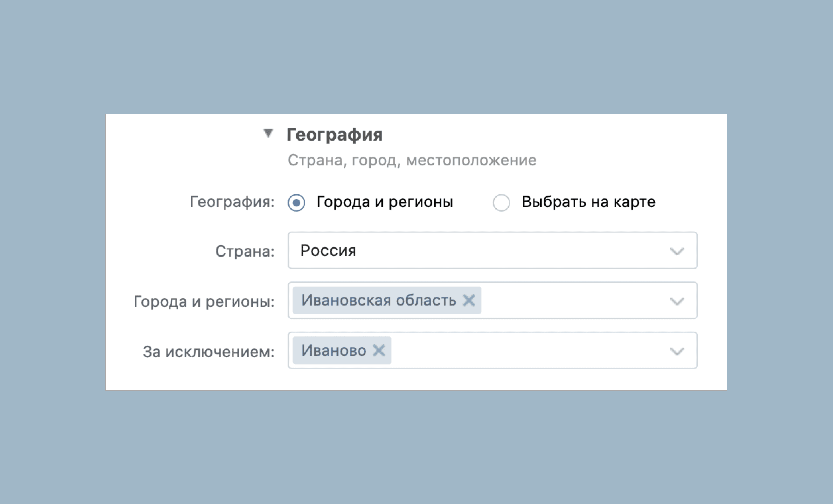Viewport: 833px width, 504px height.
Task: Click the Города и регионы: field label
Action: pos(204,301)
